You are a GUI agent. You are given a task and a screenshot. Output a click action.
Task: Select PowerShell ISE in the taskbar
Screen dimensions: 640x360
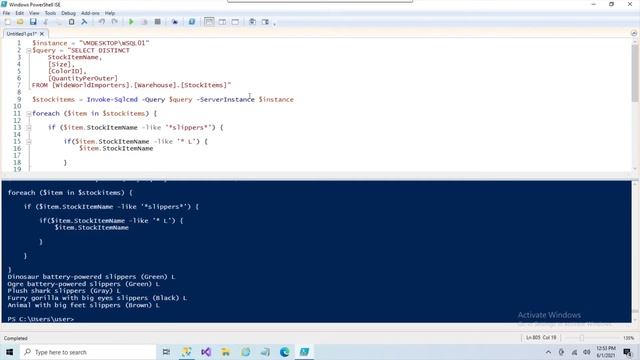click(304, 352)
